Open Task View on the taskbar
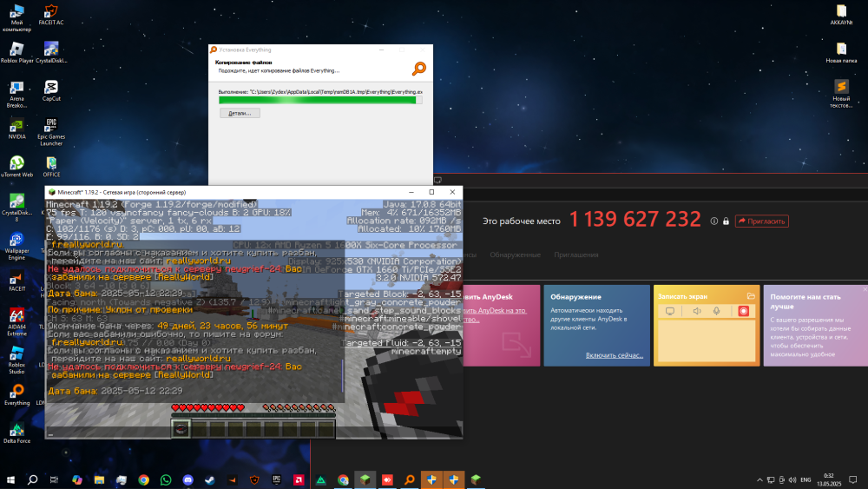This screenshot has height=489, width=868. (54, 479)
